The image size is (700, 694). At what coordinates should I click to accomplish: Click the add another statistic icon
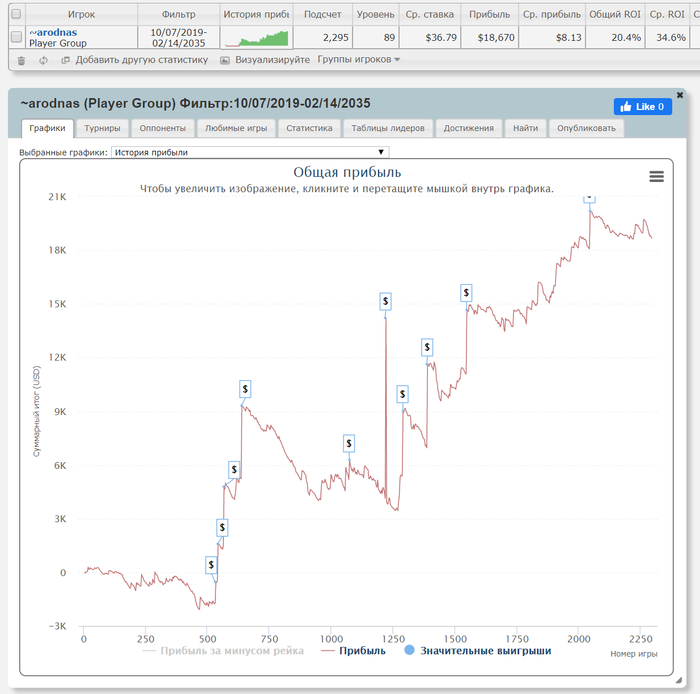(x=66, y=60)
